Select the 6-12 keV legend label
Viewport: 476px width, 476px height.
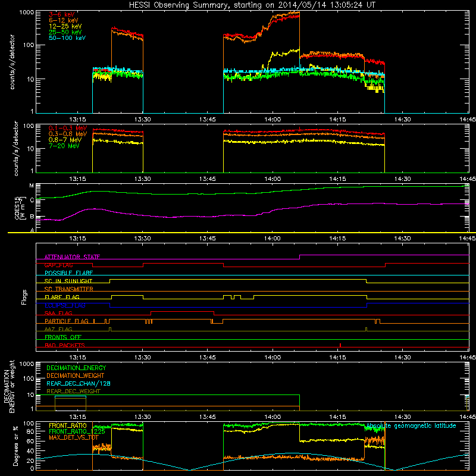(63, 20)
